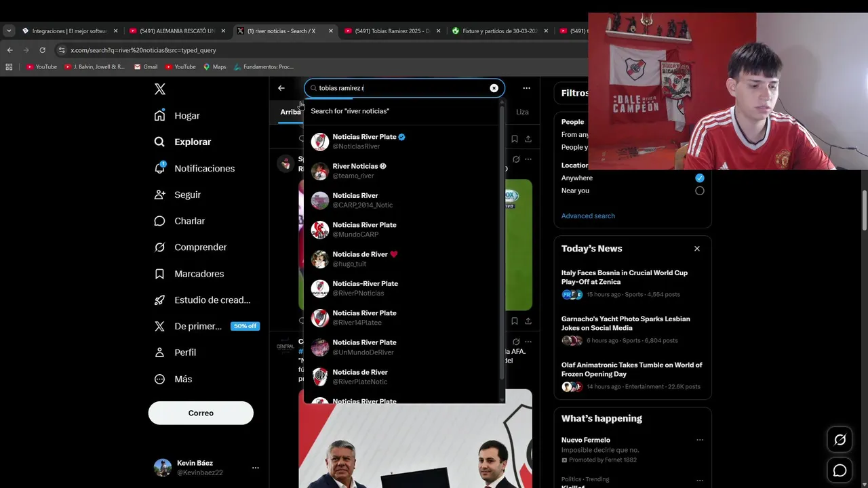This screenshot has height=488, width=868.
Task: Click the 50% off badge
Action: (245, 326)
